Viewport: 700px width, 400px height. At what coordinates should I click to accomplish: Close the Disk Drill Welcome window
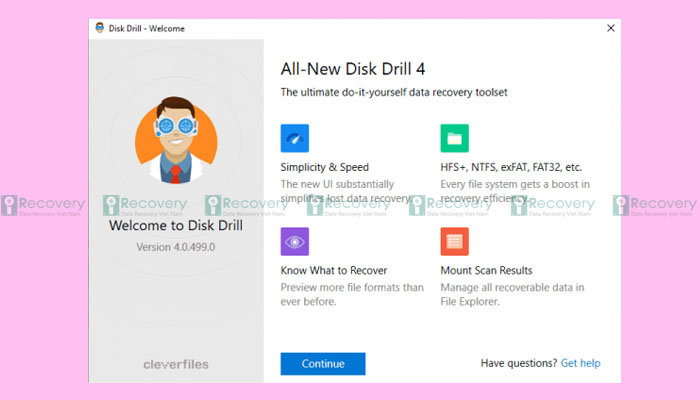pos(611,28)
